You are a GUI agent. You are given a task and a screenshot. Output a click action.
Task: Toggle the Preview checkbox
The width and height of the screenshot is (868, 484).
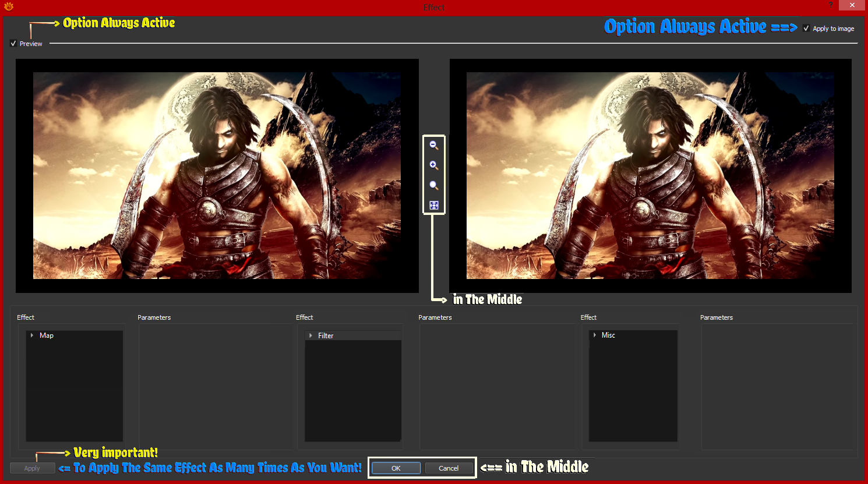click(13, 44)
